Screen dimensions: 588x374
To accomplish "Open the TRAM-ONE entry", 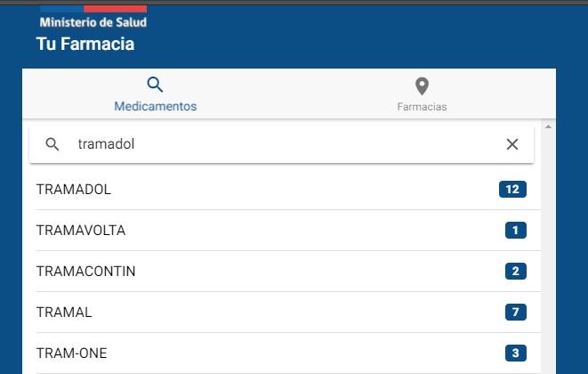I will (288, 353).
